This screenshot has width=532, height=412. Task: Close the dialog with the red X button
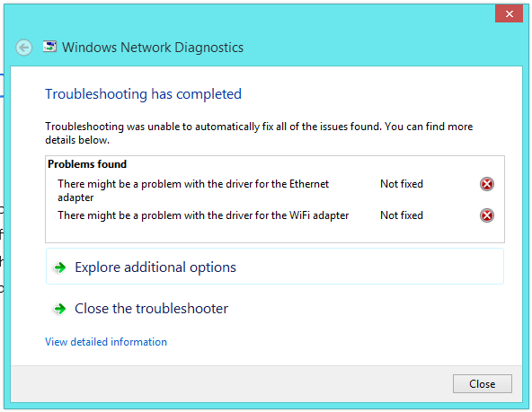[x=509, y=13]
